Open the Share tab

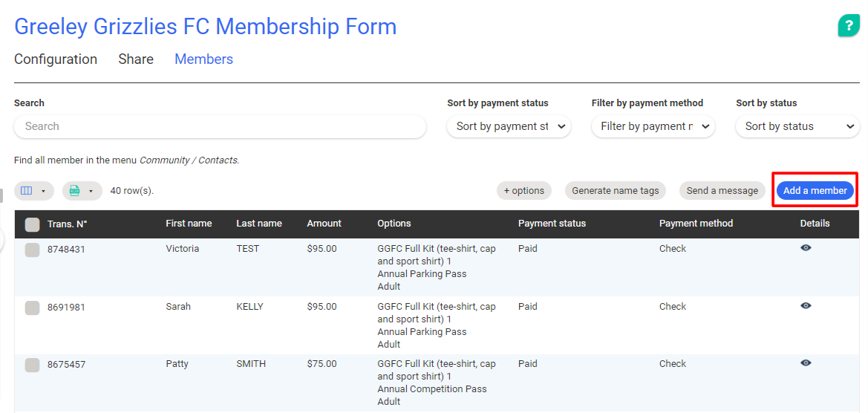[x=136, y=59]
